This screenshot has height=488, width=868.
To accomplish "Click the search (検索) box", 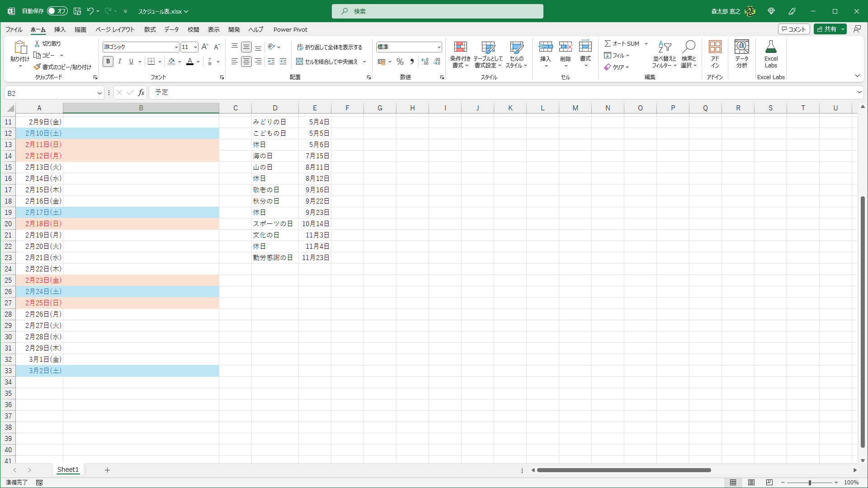I will pos(437,11).
